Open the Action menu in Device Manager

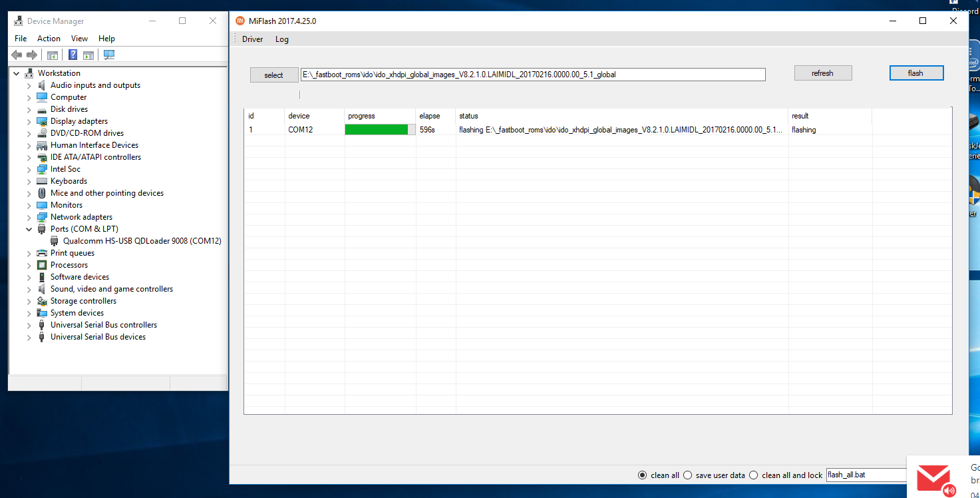(49, 39)
